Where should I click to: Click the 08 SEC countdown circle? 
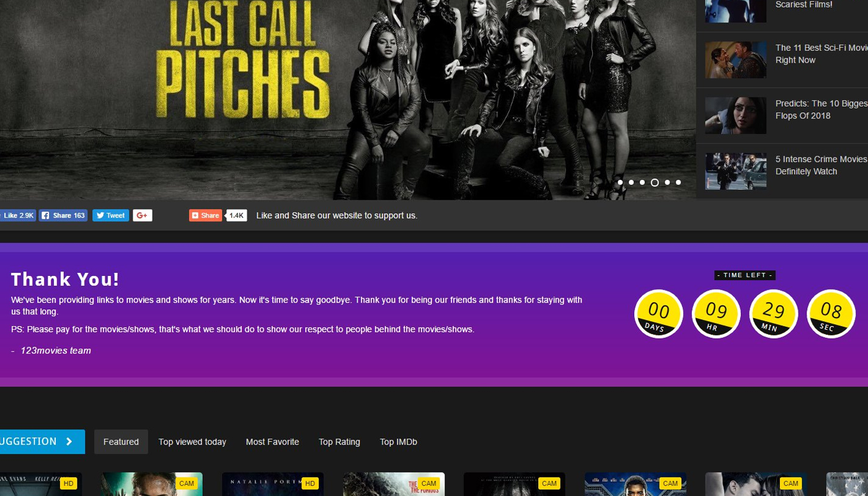[831, 314]
